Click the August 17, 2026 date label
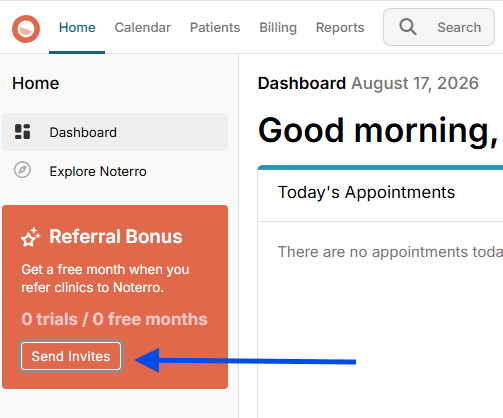This screenshot has width=503, height=418. (415, 83)
